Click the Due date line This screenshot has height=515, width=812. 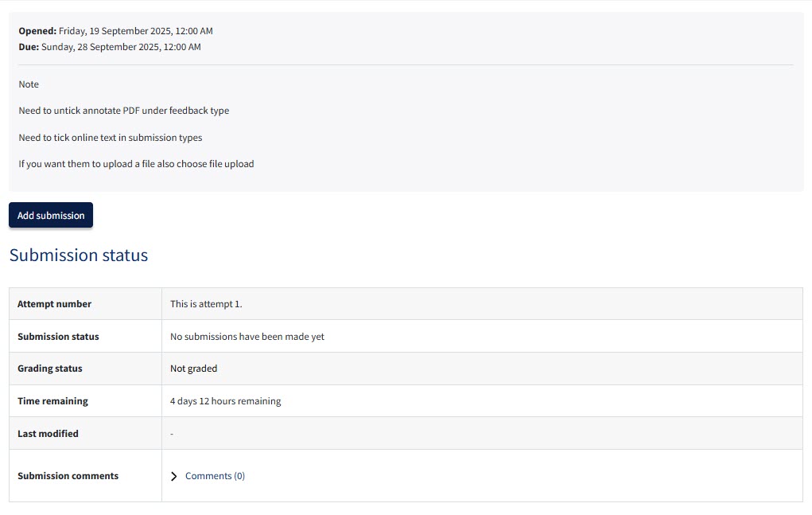(x=110, y=47)
